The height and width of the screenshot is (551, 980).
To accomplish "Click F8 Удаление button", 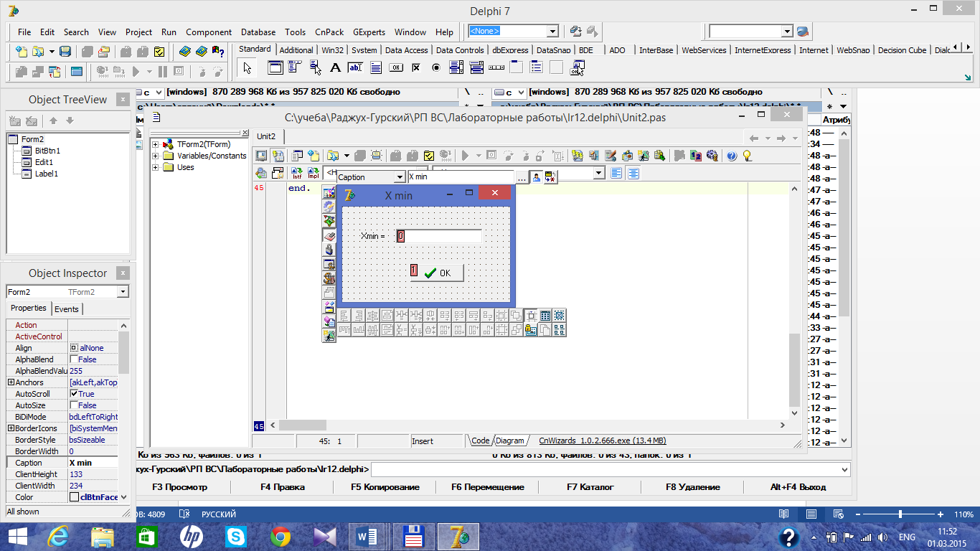I will 692,487.
